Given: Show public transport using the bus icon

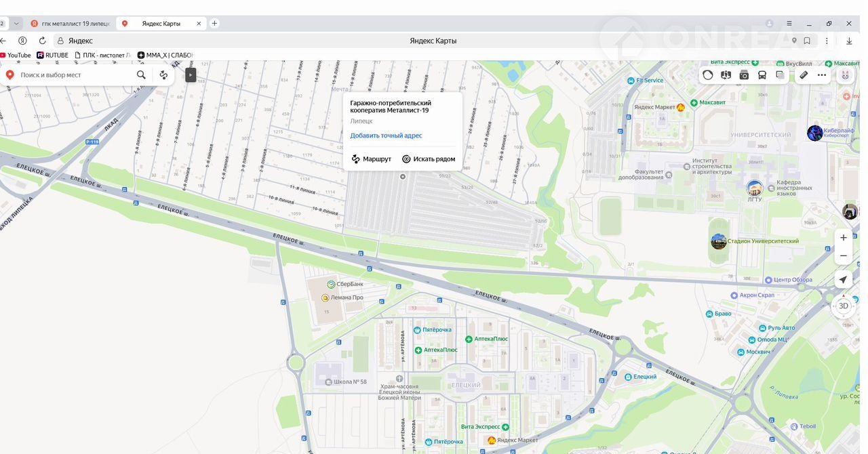Looking at the screenshot, I should [762, 75].
